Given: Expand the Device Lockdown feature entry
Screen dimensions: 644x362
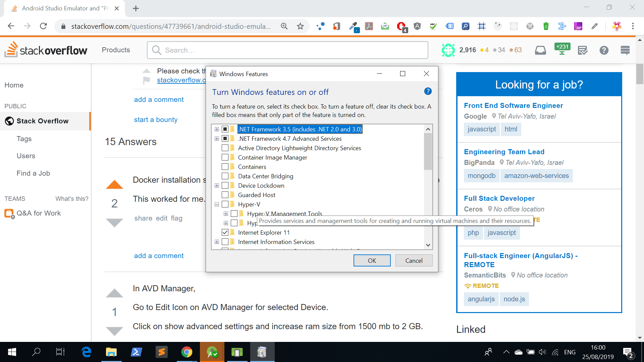Looking at the screenshot, I should pos(217,185).
